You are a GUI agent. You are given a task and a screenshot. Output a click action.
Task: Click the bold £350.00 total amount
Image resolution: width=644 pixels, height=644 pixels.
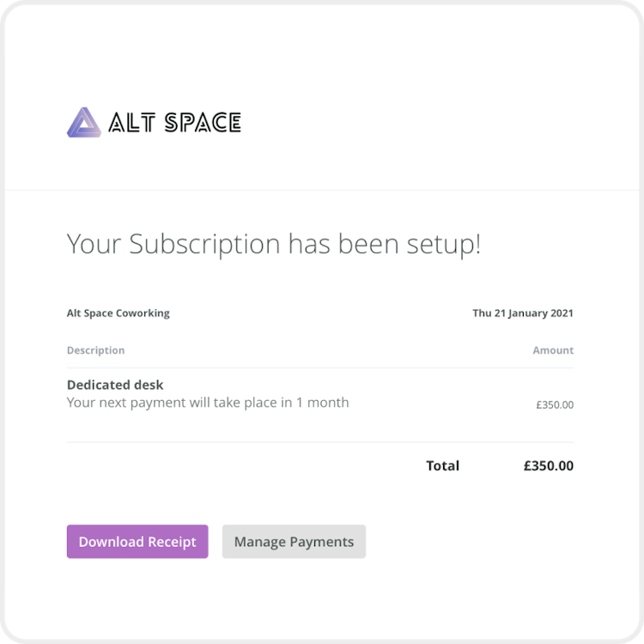click(x=549, y=465)
